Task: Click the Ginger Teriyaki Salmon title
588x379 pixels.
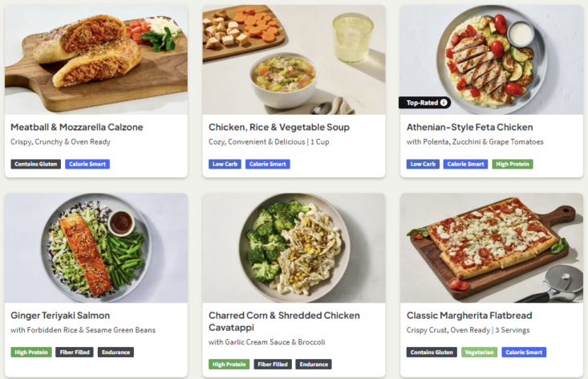Action: [x=60, y=316]
